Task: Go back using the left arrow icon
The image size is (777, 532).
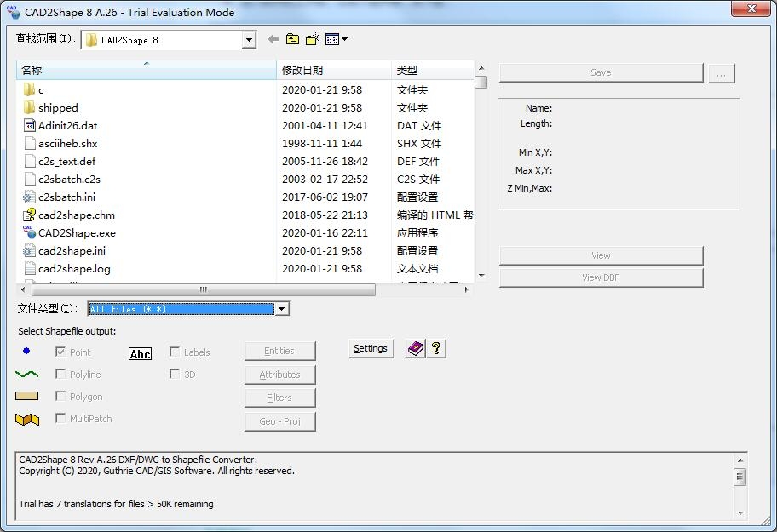Action: pos(273,39)
